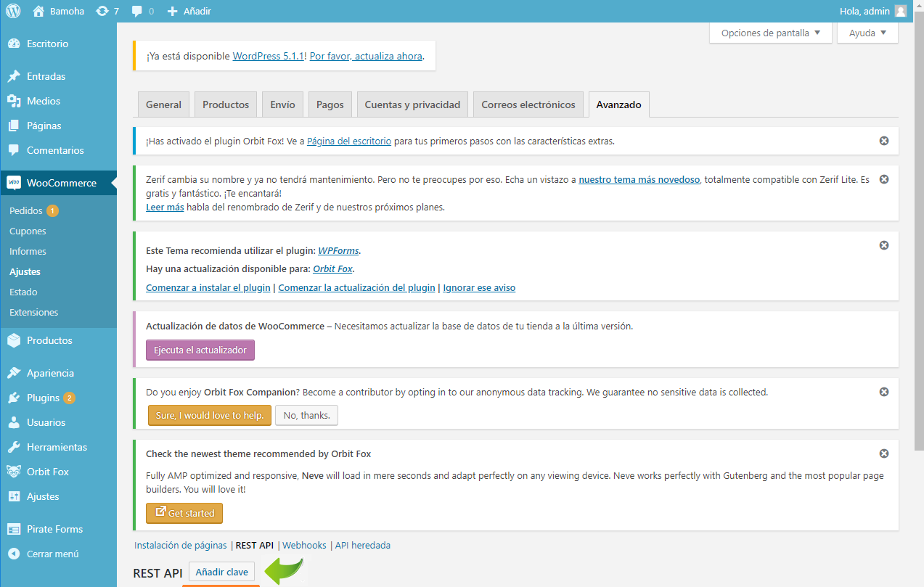Expand the Opciones de pantalla dropdown

pos(770,33)
